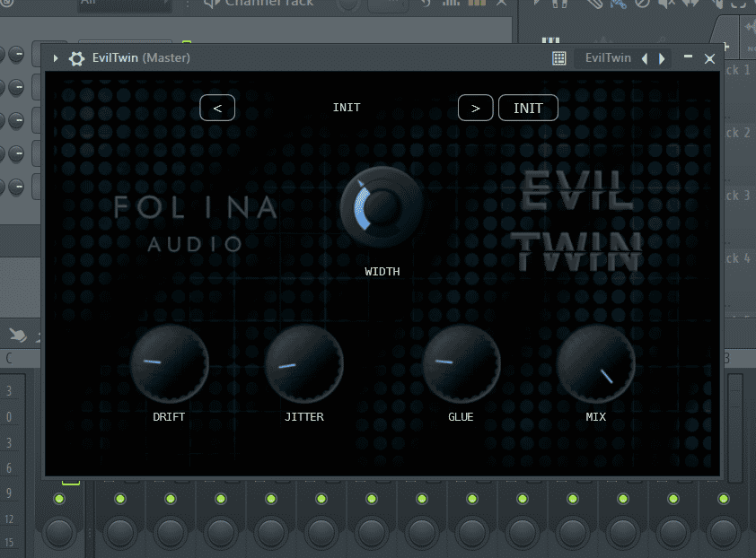This screenshot has height=558, width=756.
Task: Select playlist Track 2 label behind the plugin
Action: [738, 133]
